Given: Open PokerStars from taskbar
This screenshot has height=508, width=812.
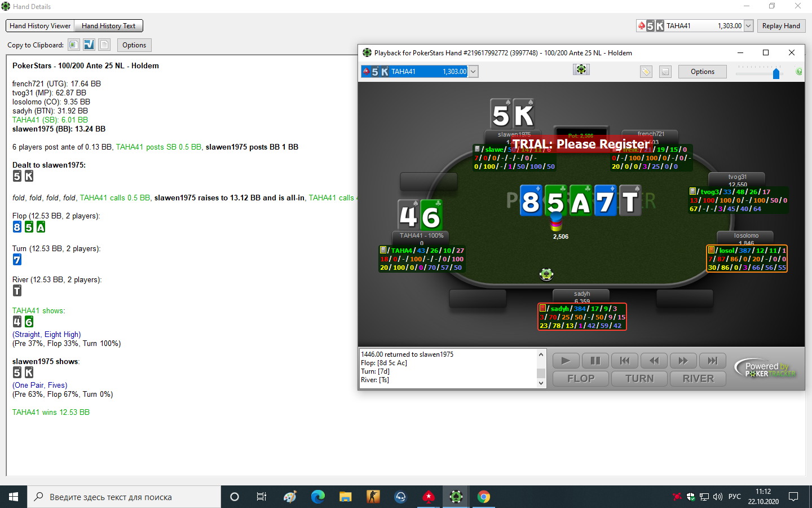Looking at the screenshot, I should (x=429, y=497).
